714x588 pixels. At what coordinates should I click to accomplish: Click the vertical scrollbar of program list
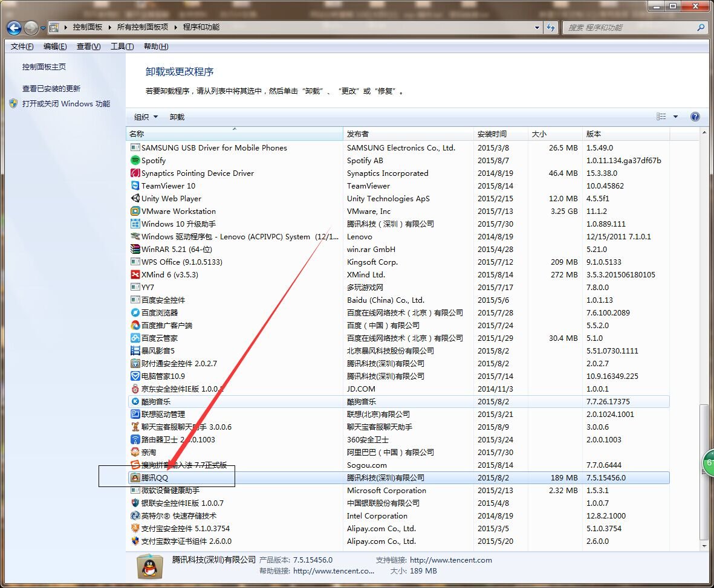pos(702,471)
